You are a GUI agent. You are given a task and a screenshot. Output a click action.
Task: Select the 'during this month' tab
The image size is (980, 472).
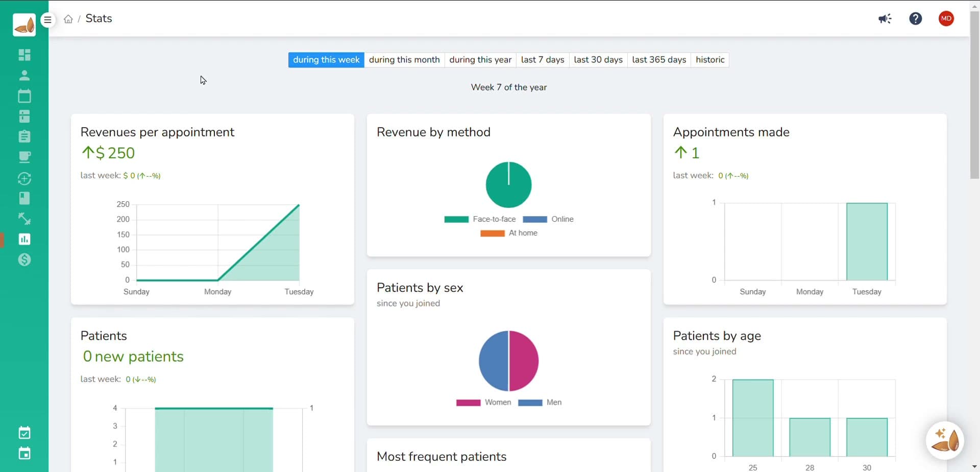pos(404,60)
